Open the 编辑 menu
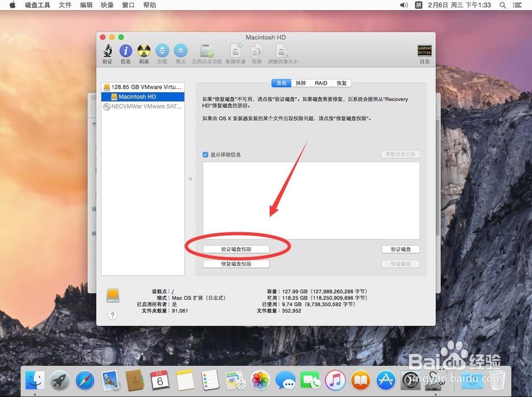The width and height of the screenshot is (532, 397). 86,5
